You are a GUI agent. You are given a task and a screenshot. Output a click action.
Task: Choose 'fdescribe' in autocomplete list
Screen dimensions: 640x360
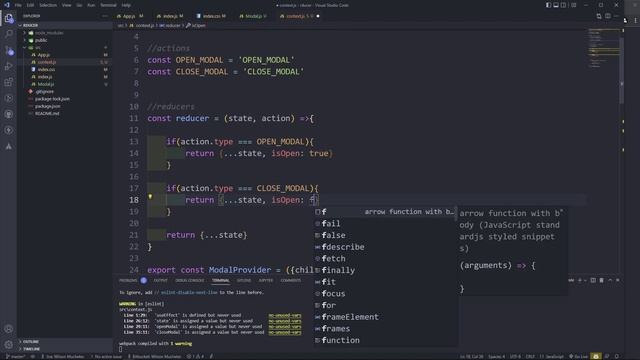tap(385, 247)
